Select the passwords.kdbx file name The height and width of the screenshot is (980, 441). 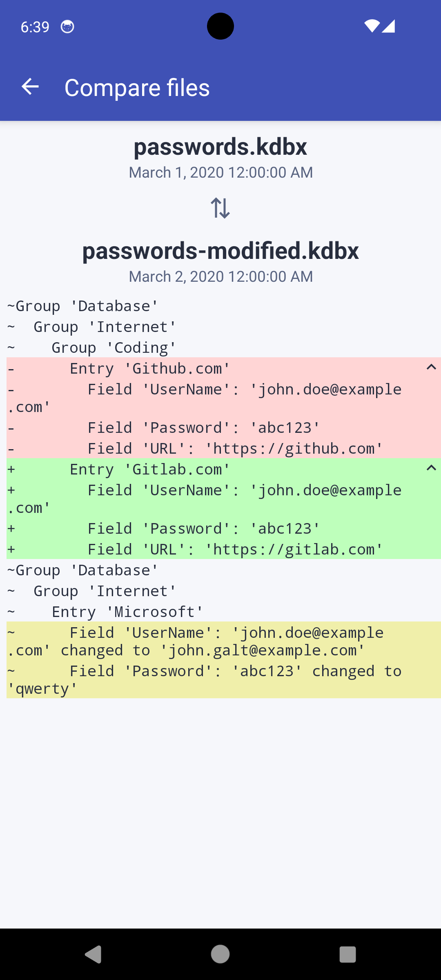(220, 147)
